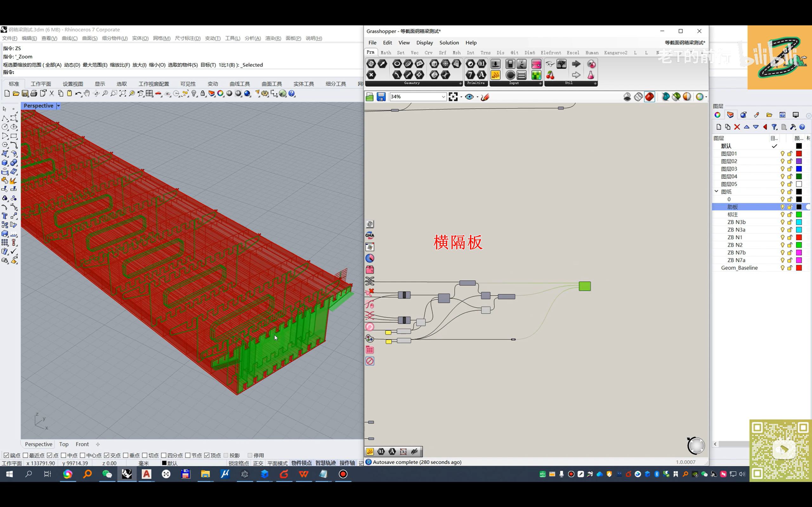Delete the selected layer with the red X
812x507 pixels.
click(737, 127)
